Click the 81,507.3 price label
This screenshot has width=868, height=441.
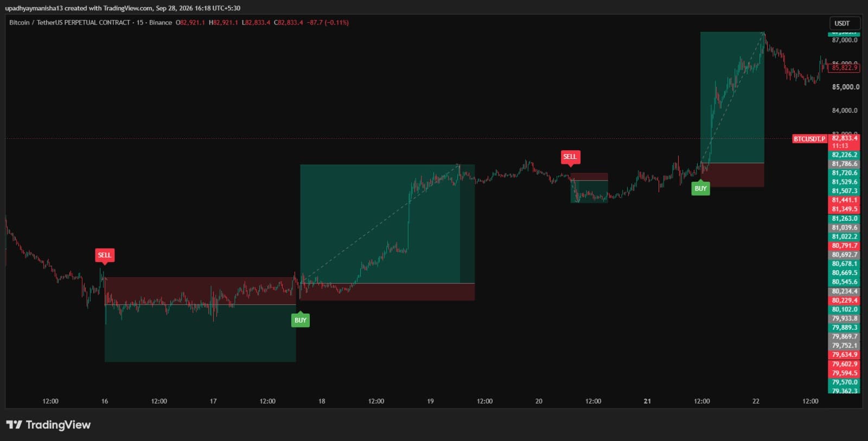coord(845,191)
